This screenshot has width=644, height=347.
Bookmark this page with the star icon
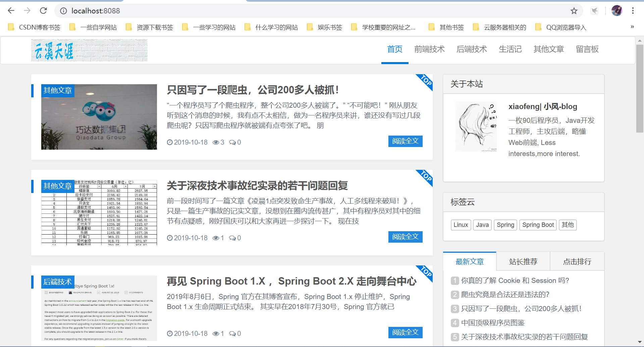(574, 11)
